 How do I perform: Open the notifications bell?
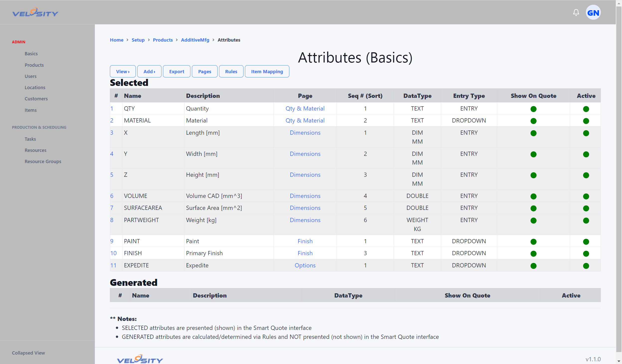tap(576, 12)
